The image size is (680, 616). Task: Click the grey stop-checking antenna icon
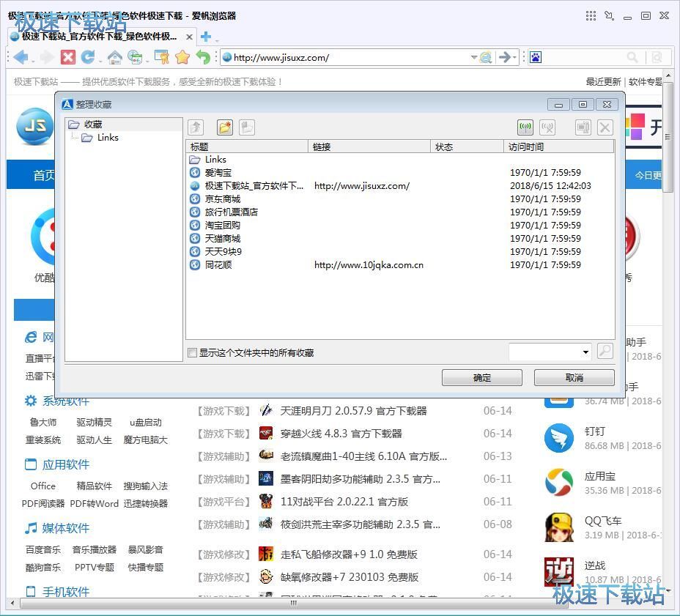tap(547, 127)
